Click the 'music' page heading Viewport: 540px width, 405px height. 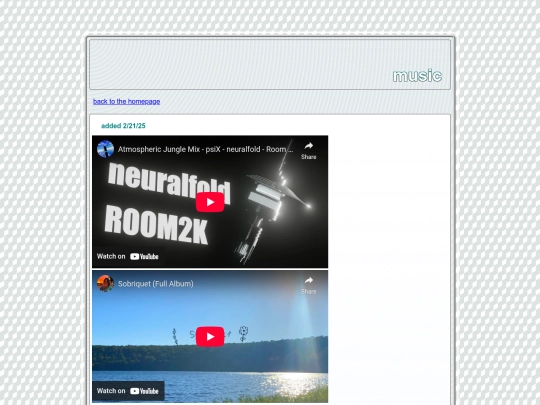tap(417, 76)
